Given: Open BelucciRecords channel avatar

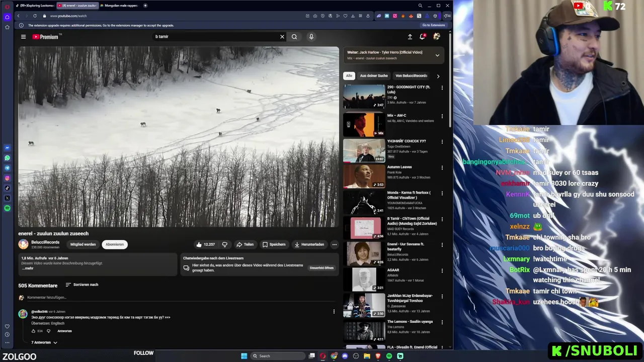Looking at the screenshot, I should point(24,244).
